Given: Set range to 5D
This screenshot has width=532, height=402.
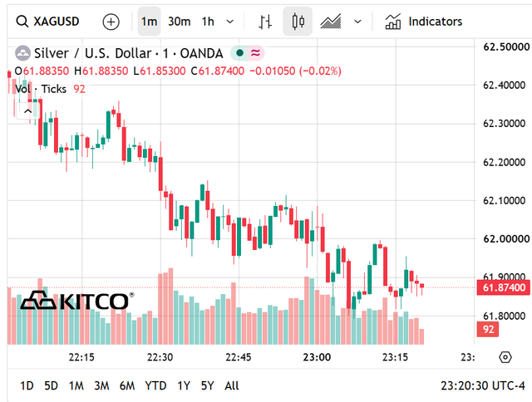Looking at the screenshot, I should pos(51,385).
